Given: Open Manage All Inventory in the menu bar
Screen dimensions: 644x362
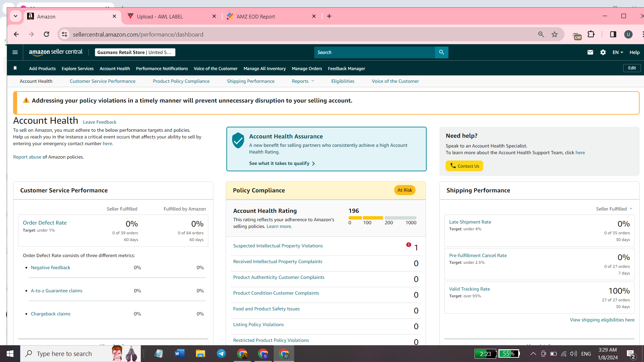Looking at the screenshot, I should (x=265, y=68).
